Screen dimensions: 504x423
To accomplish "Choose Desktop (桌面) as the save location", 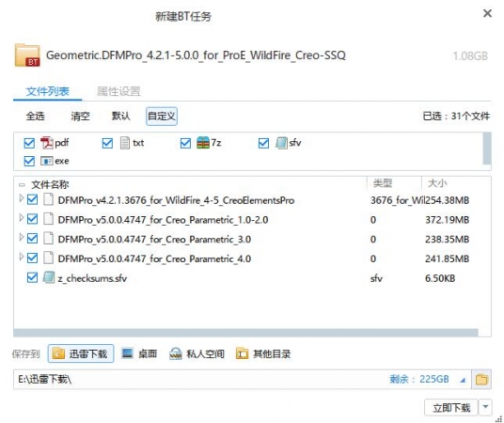I will [139, 353].
